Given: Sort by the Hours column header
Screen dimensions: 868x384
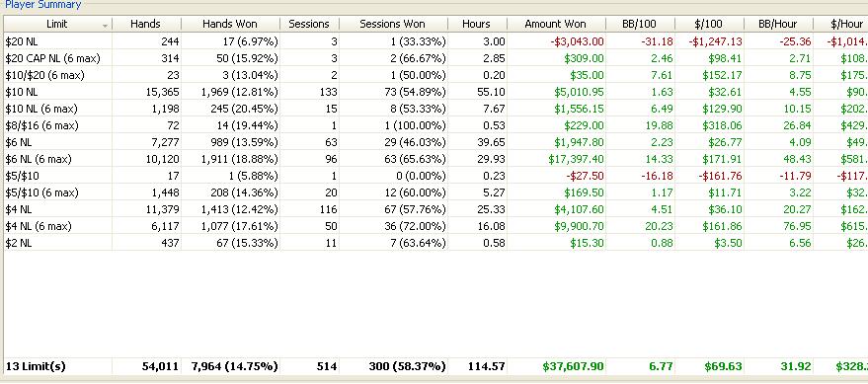Looking at the screenshot, I should 477,24.
